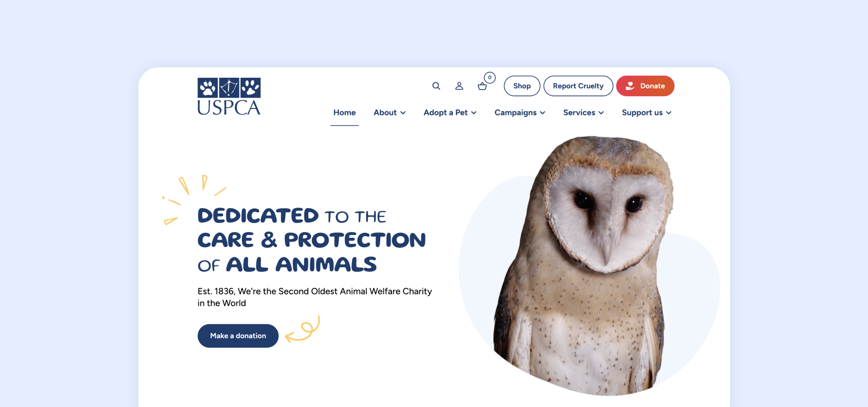
Task: Click the Make a donation button
Action: pyautogui.click(x=238, y=336)
